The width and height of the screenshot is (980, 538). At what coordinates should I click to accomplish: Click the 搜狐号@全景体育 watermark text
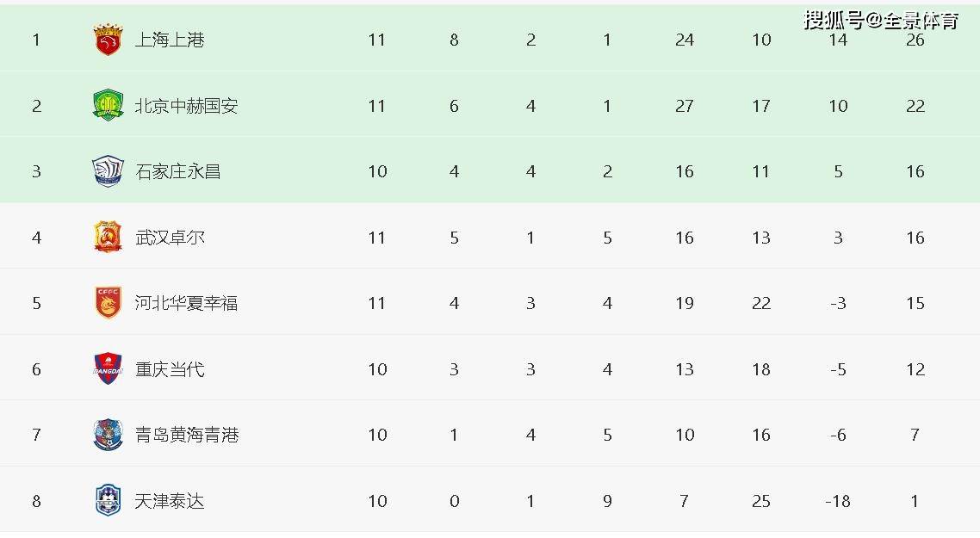[x=880, y=21]
